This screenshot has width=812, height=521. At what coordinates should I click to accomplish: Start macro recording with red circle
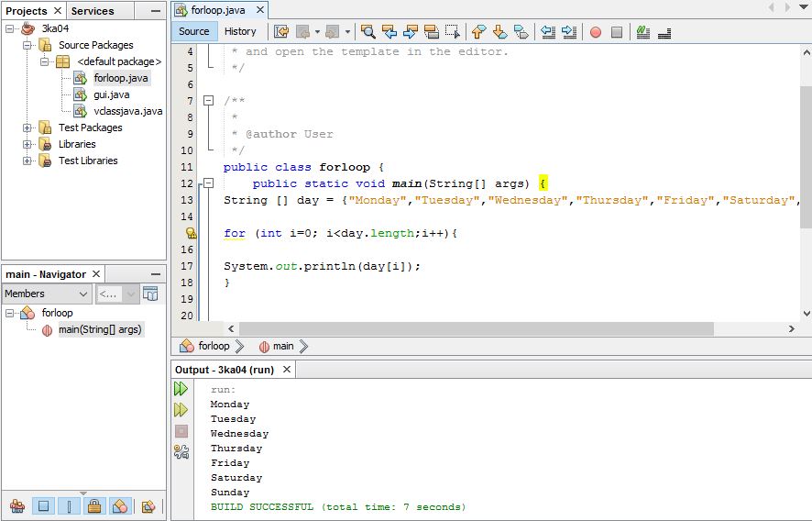(x=596, y=32)
